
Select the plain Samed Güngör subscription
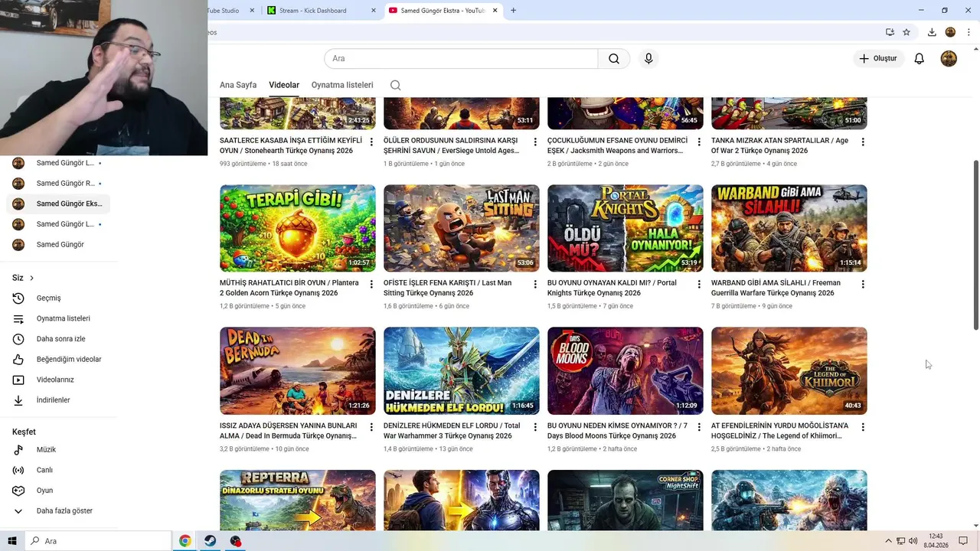pyautogui.click(x=58, y=244)
